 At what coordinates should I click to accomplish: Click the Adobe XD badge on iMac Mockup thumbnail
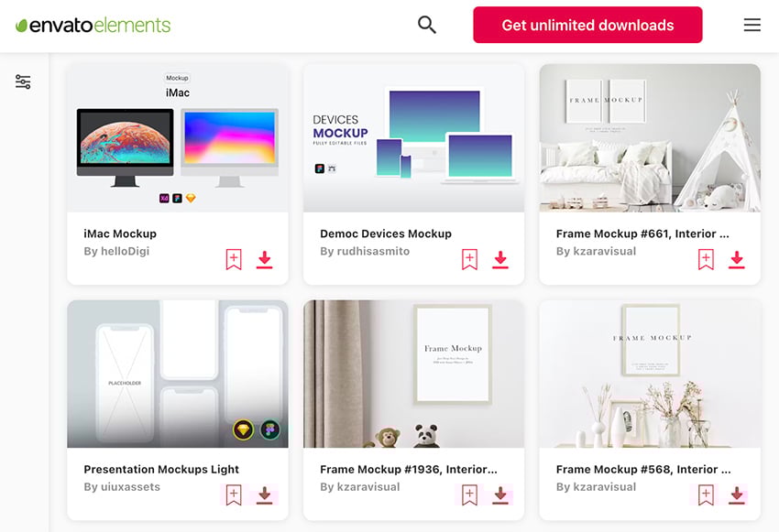(163, 198)
